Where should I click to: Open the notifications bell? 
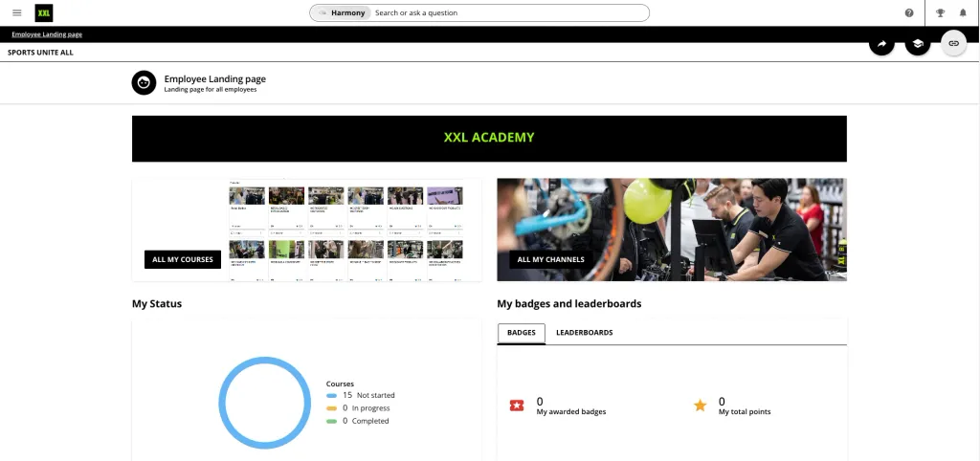(x=963, y=13)
